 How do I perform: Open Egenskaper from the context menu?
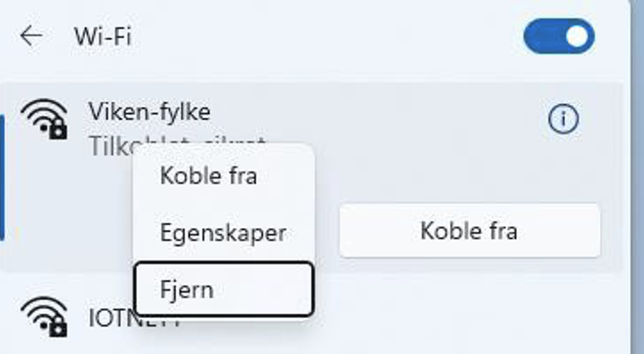224,233
